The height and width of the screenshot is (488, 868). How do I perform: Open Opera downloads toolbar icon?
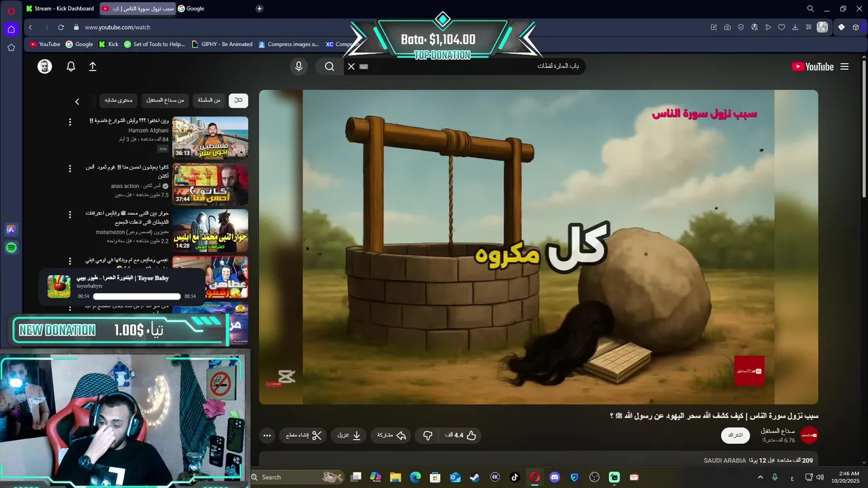point(795,27)
